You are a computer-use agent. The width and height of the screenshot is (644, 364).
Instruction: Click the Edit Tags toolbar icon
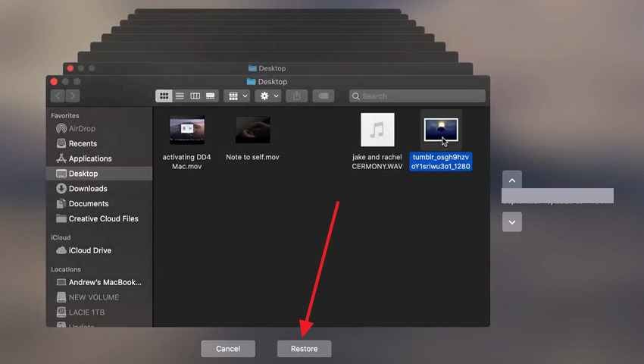click(x=324, y=96)
